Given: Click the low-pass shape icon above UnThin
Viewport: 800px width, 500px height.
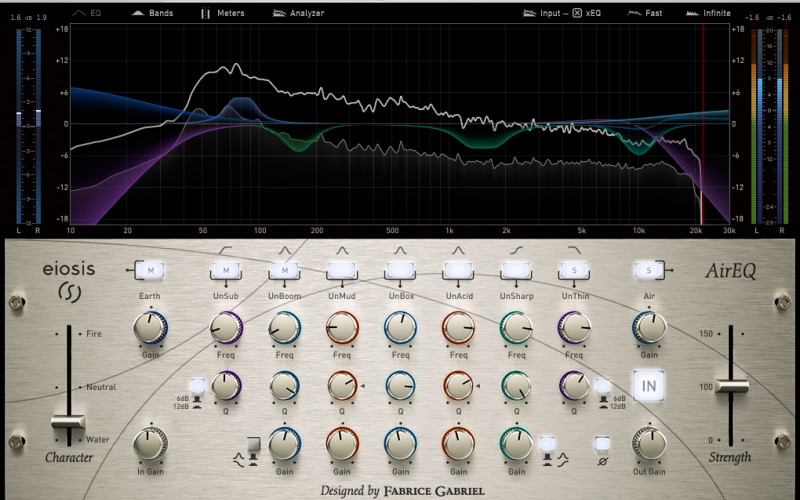Looking at the screenshot, I should click(x=574, y=250).
